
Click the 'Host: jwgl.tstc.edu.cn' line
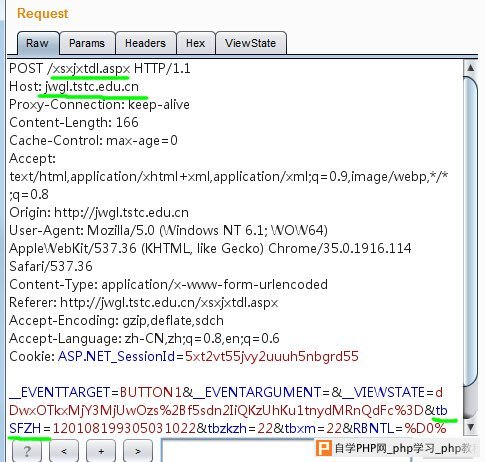74,87
